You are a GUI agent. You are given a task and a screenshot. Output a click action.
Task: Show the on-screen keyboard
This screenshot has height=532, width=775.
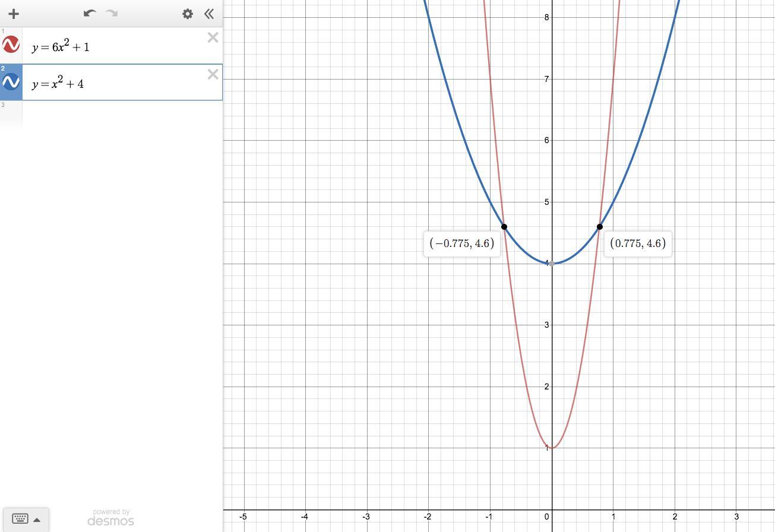coord(20,520)
